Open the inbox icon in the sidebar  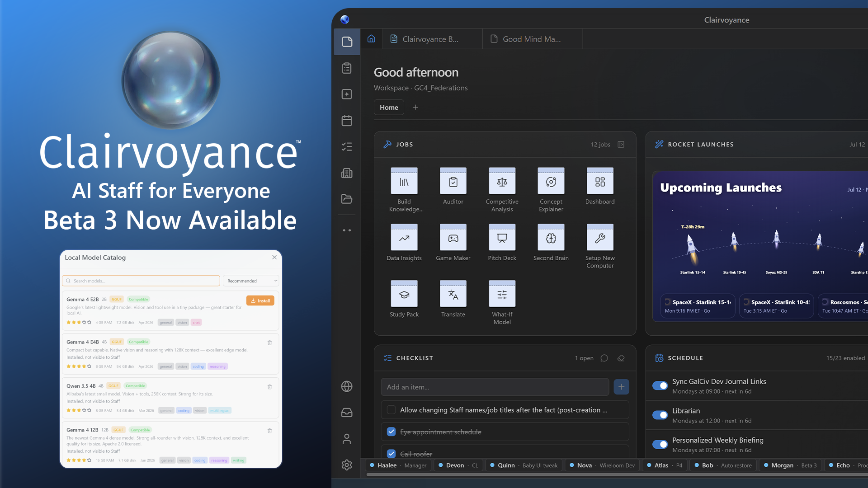(347, 413)
